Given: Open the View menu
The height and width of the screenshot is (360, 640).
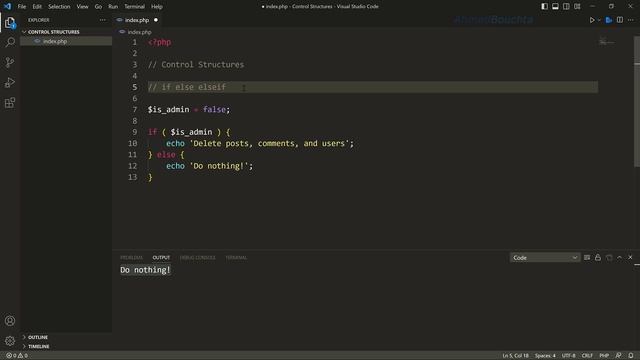Looking at the screenshot, I should click(82, 7).
